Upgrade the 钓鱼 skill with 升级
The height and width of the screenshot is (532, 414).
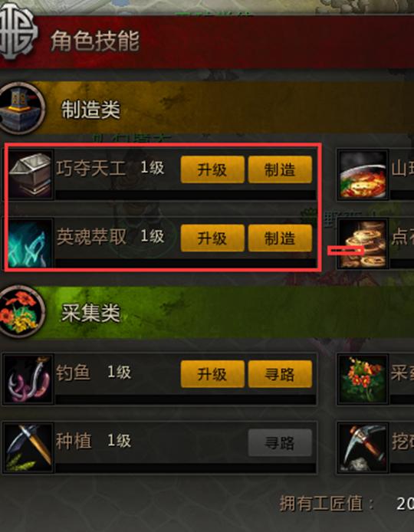point(212,374)
